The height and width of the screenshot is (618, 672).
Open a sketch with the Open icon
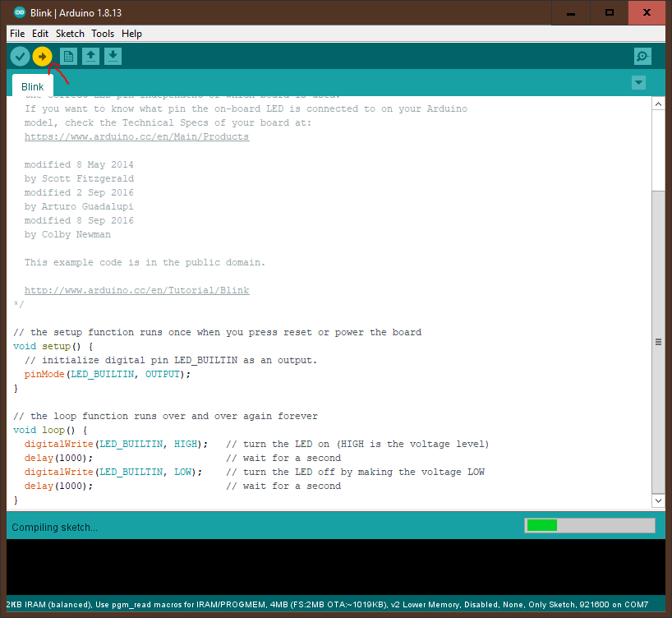[90, 56]
